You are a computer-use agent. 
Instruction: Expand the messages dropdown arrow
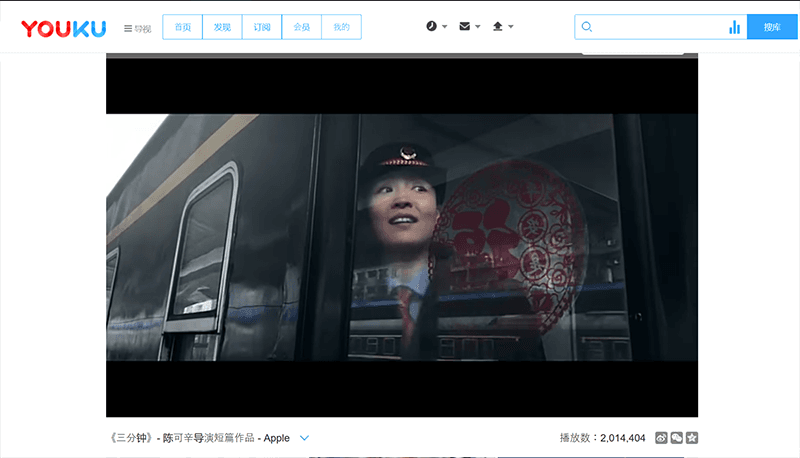click(477, 27)
